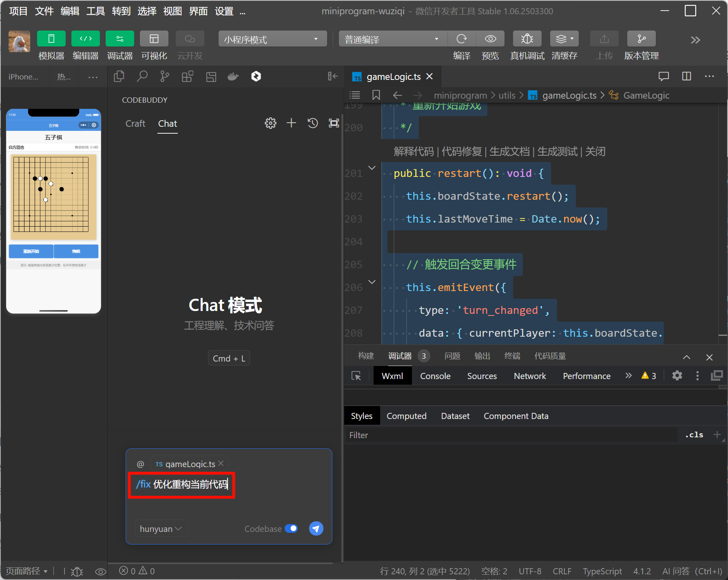This screenshot has height=580, width=728.
Task: Send the chat message with paper plane
Action: point(316,529)
